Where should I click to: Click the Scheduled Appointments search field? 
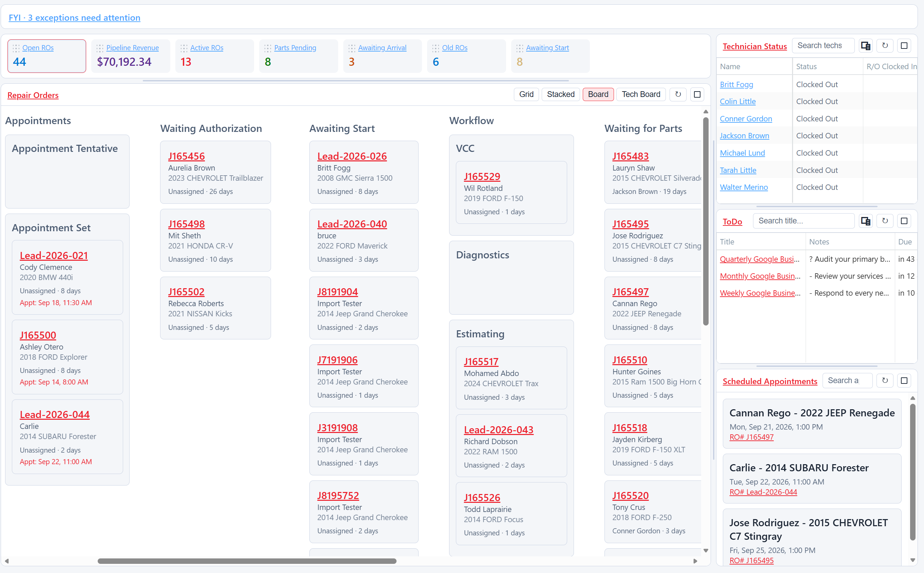(847, 380)
